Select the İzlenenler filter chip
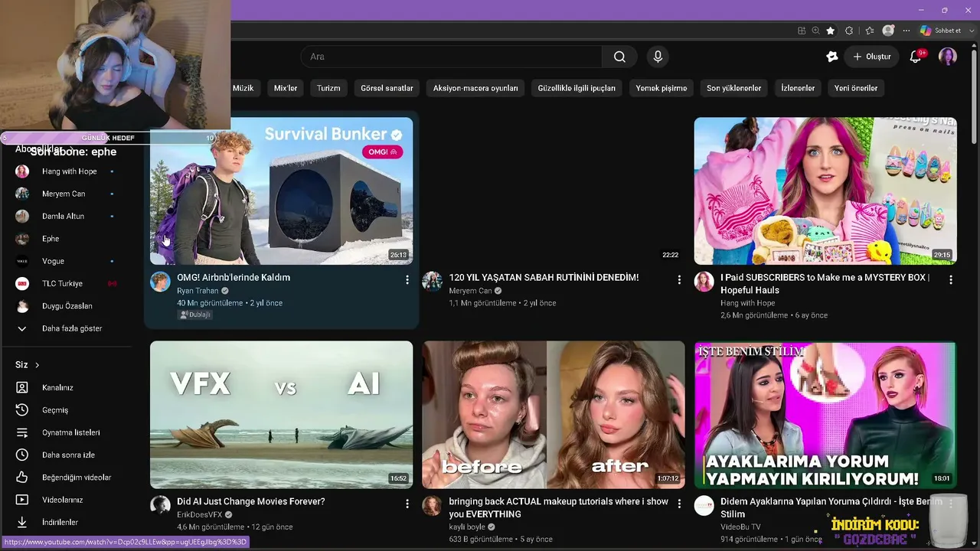 point(798,88)
